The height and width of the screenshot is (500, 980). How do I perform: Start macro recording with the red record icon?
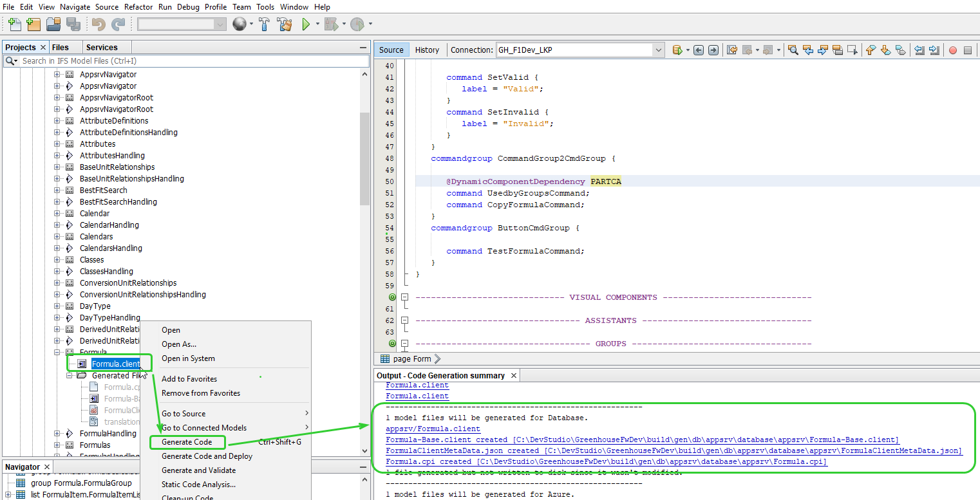click(953, 50)
